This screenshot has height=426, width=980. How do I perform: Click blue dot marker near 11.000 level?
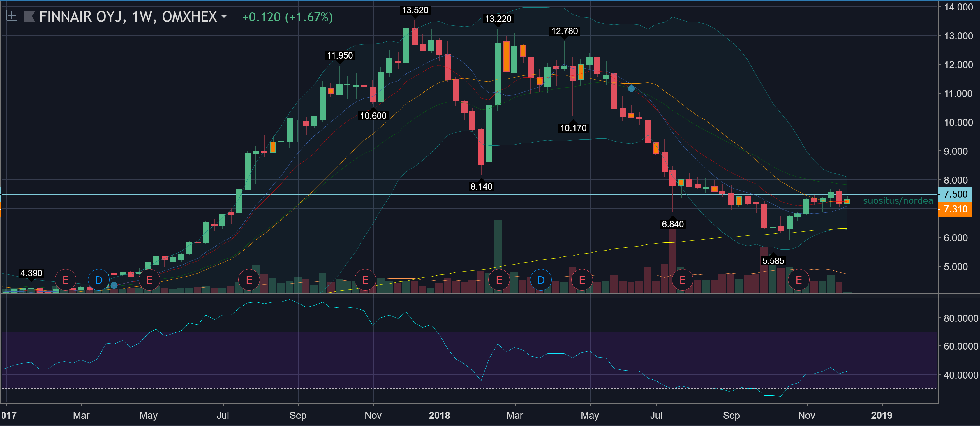(631, 89)
